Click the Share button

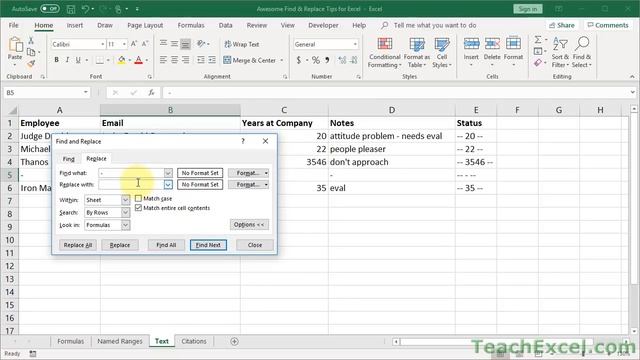coord(562,25)
